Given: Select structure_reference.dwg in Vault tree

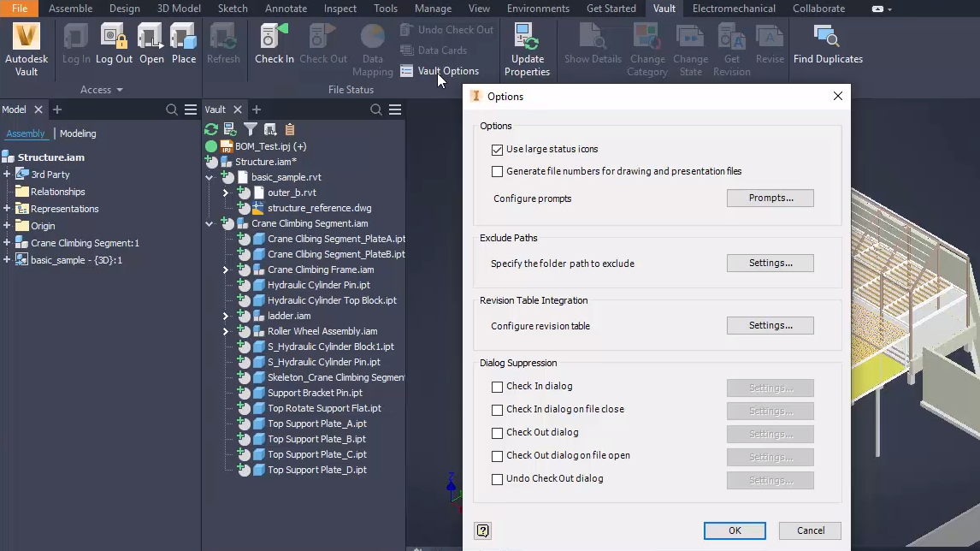Looking at the screenshot, I should coord(319,208).
